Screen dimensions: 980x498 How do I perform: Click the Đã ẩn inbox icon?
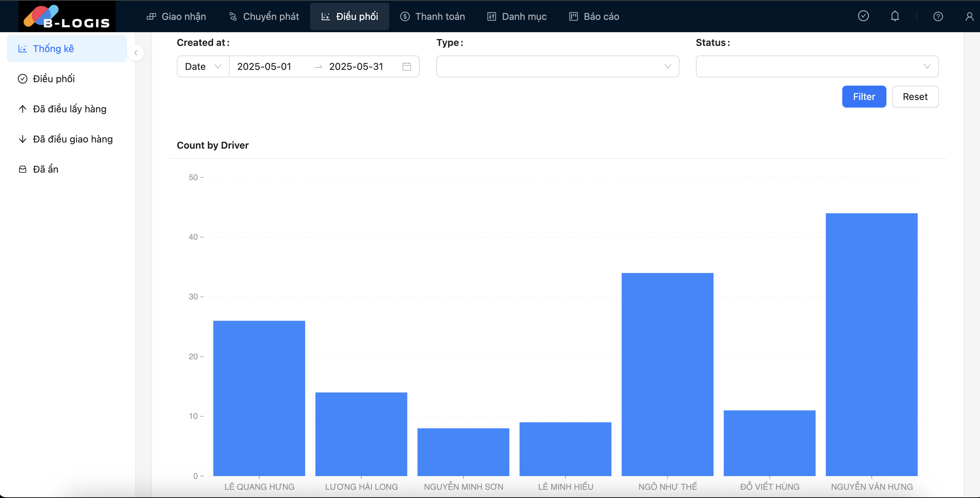pos(23,169)
